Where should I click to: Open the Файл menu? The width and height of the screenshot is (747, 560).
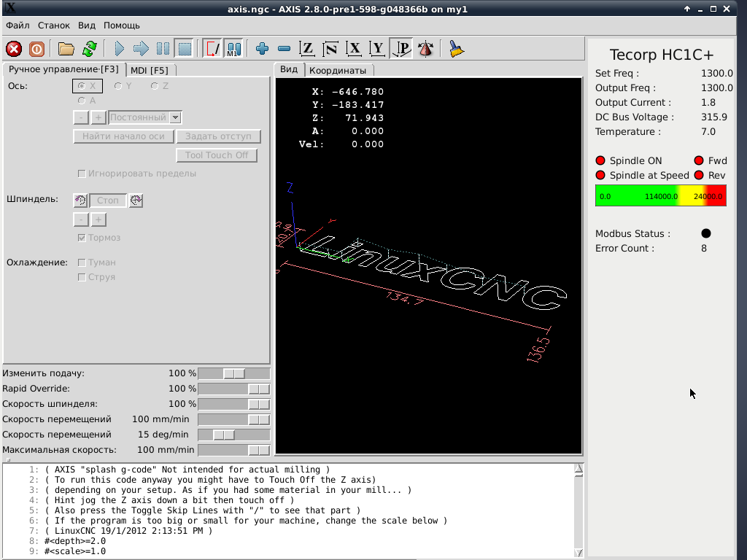pyautogui.click(x=18, y=25)
